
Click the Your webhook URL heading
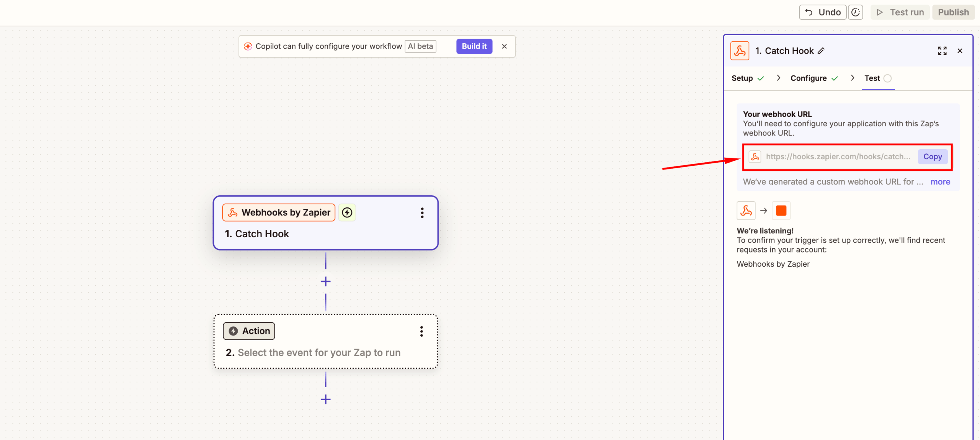tap(777, 114)
